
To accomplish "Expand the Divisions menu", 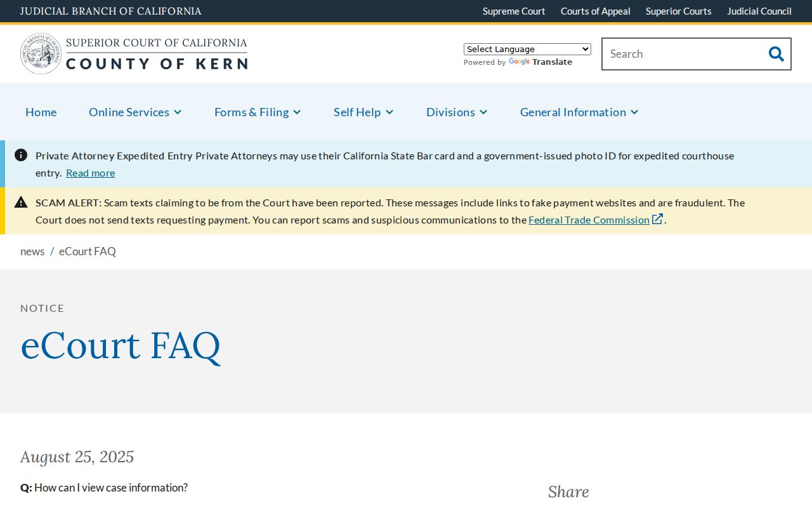I will pyautogui.click(x=457, y=112).
